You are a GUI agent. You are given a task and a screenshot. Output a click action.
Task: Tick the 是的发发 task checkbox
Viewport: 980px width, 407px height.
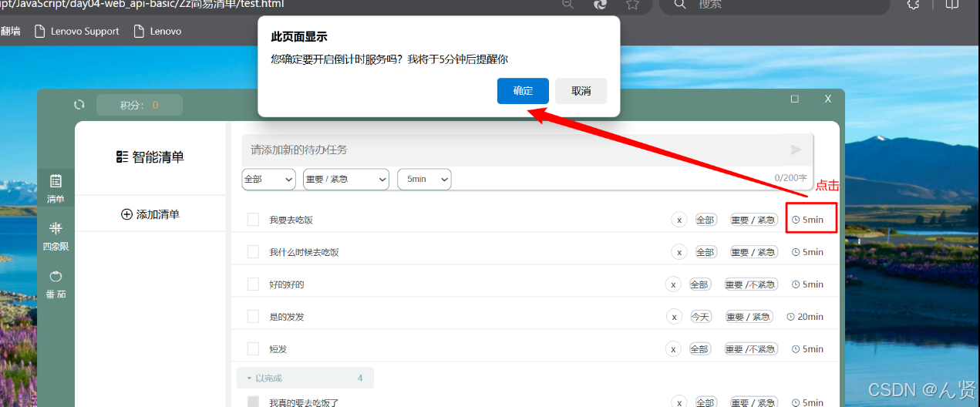pos(253,316)
